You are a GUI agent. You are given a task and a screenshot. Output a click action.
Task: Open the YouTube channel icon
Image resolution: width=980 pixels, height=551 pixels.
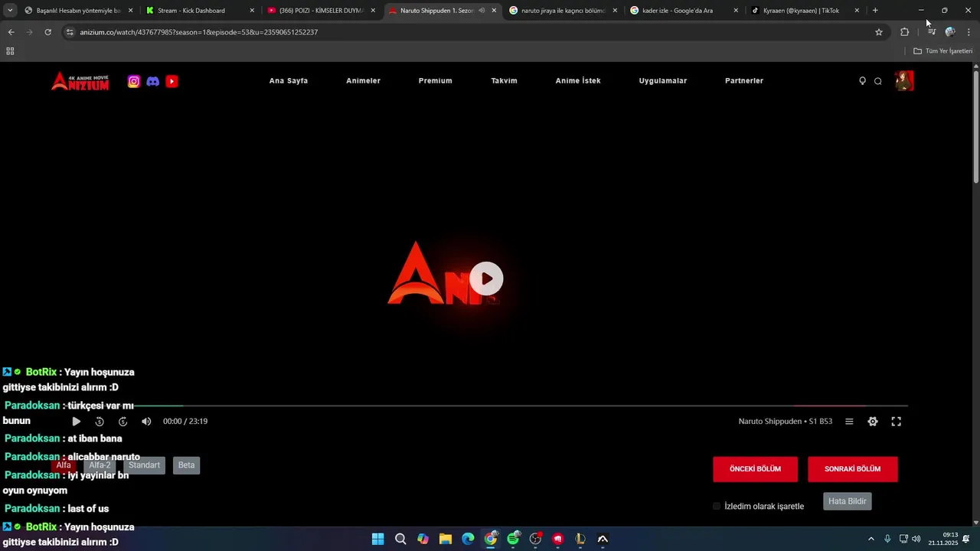(171, 81)
